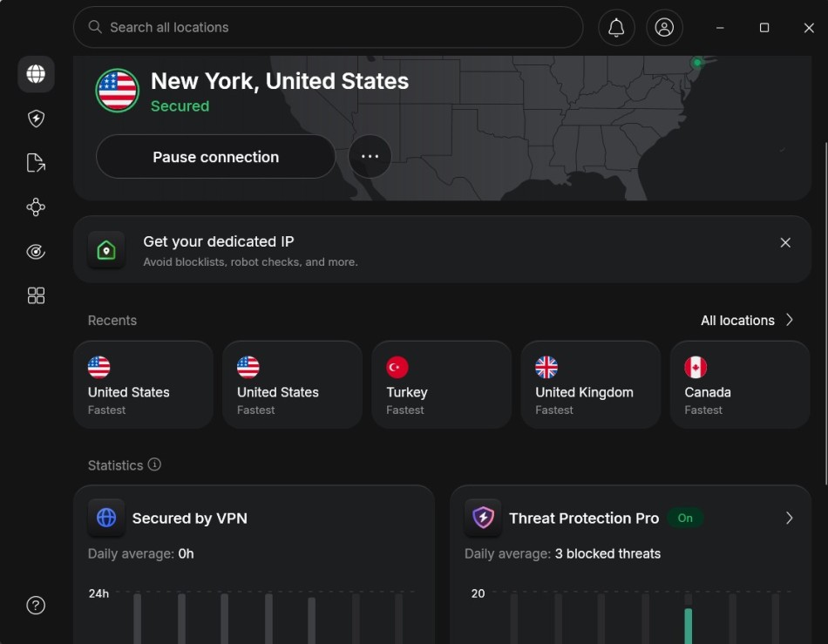The height and width of the screenshot is (644, 828).
Task: Open help question mark icon
Action: [36, 605]
